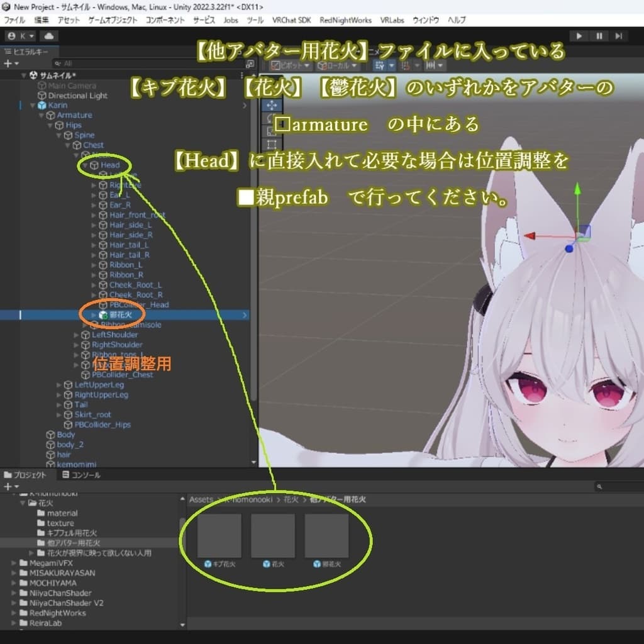Select the Move tool in the scene toolbar
The height and width of the screenshot is (644, 644).
point(271,104)
